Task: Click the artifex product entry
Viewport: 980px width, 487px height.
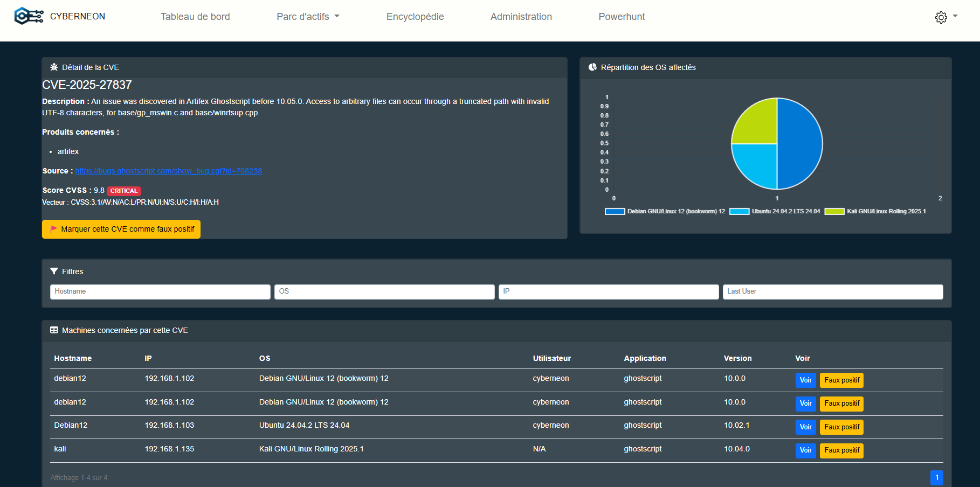Action: pos(68,151)
